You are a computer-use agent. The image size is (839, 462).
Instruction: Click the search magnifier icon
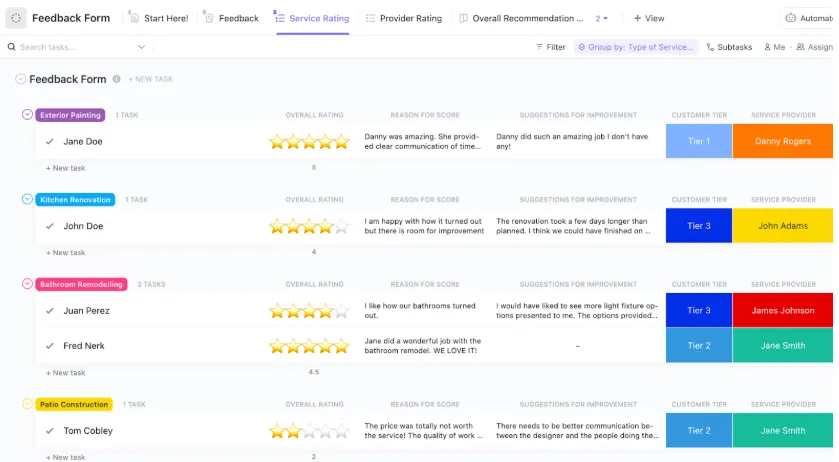coord(11,47)
